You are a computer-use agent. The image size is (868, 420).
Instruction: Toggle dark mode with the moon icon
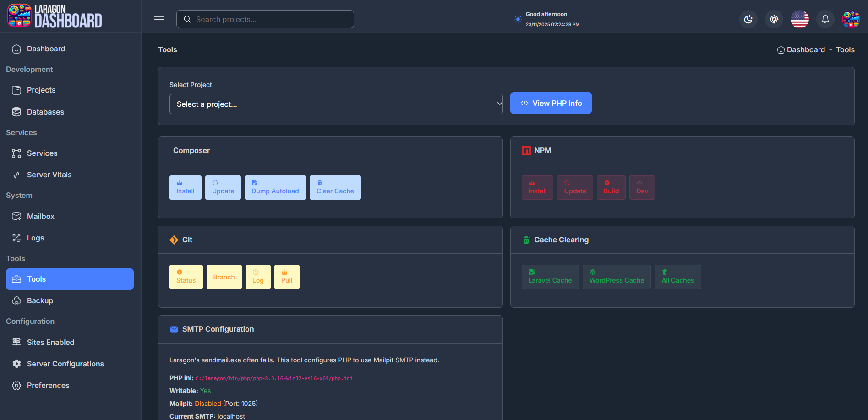pyautogui.click(x=748, y=19)
